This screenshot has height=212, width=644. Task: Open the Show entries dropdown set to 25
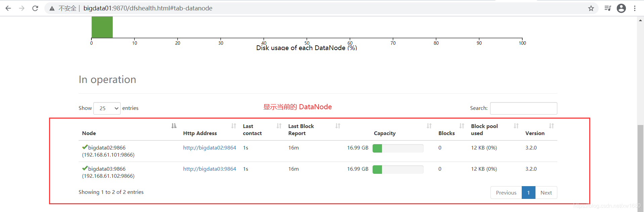click(x=107, y=108)
